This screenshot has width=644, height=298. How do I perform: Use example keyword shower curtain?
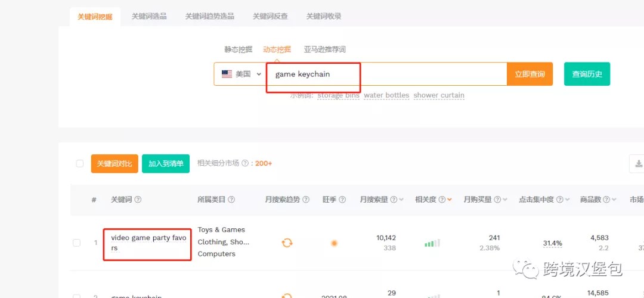[x=439, y=95]
